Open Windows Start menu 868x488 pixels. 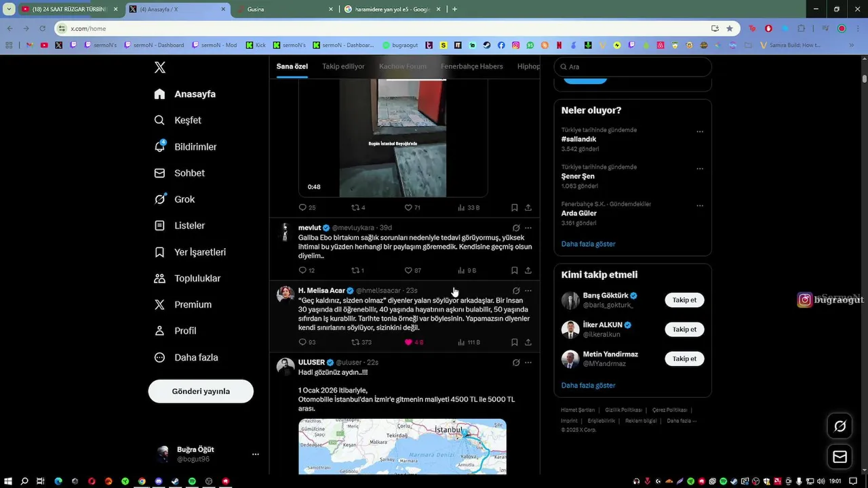[8, 481]
